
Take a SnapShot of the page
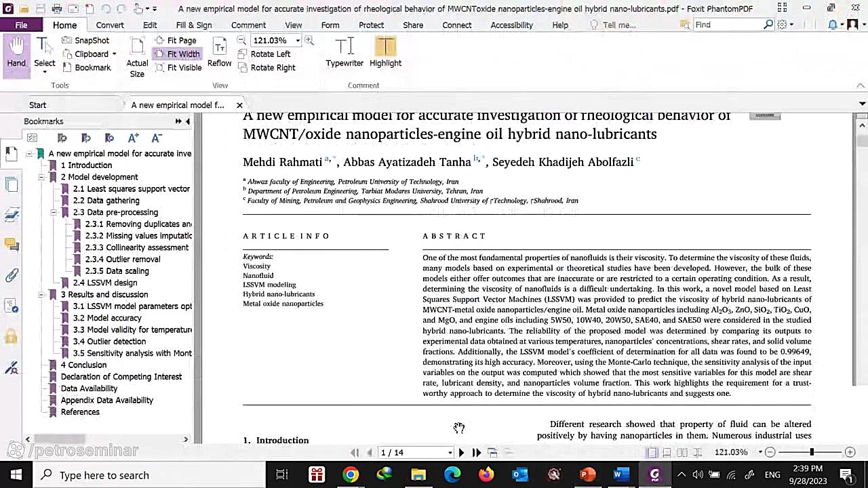pyautogui.click(x=85, y=41)
